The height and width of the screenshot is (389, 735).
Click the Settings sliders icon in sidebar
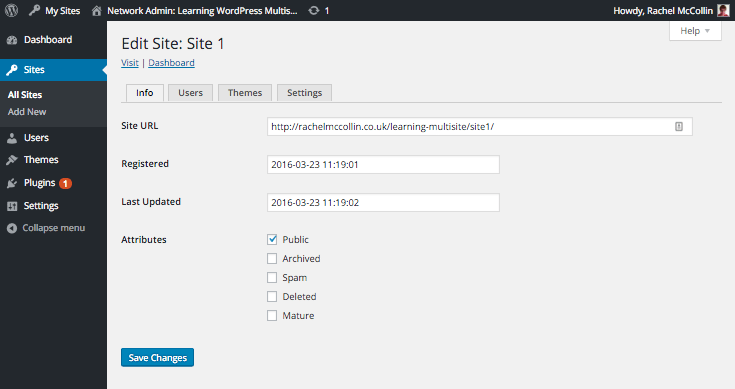tap(12, 206)
